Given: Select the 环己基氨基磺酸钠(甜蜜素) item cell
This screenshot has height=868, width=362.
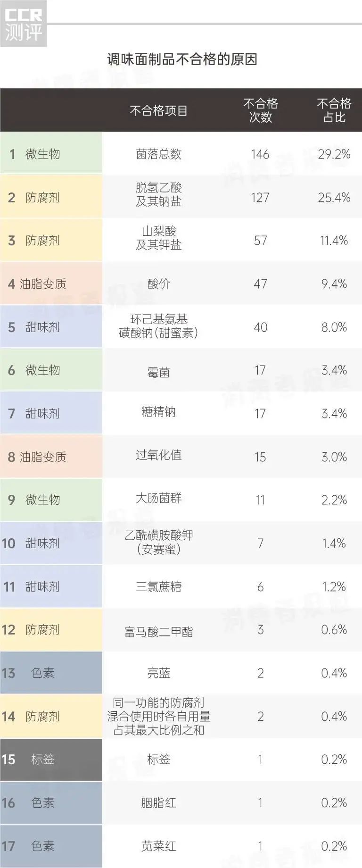Looking at the screenshot, I should (158, 326).
